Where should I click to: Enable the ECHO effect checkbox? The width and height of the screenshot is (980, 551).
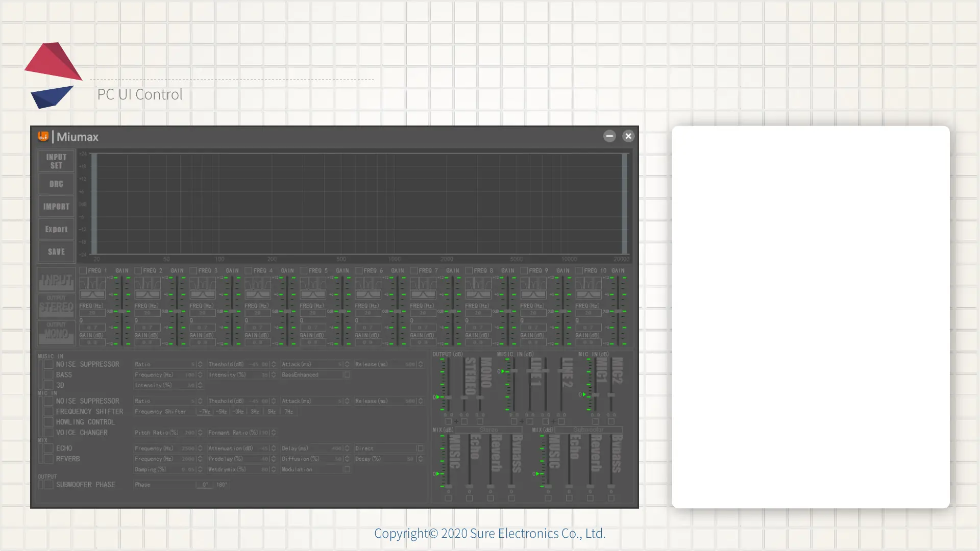point(48,448)
